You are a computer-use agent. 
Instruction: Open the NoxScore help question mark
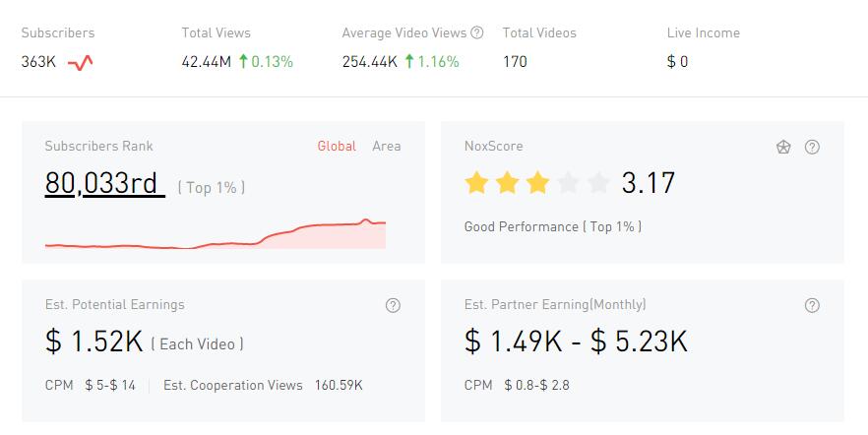pos(812,147)
